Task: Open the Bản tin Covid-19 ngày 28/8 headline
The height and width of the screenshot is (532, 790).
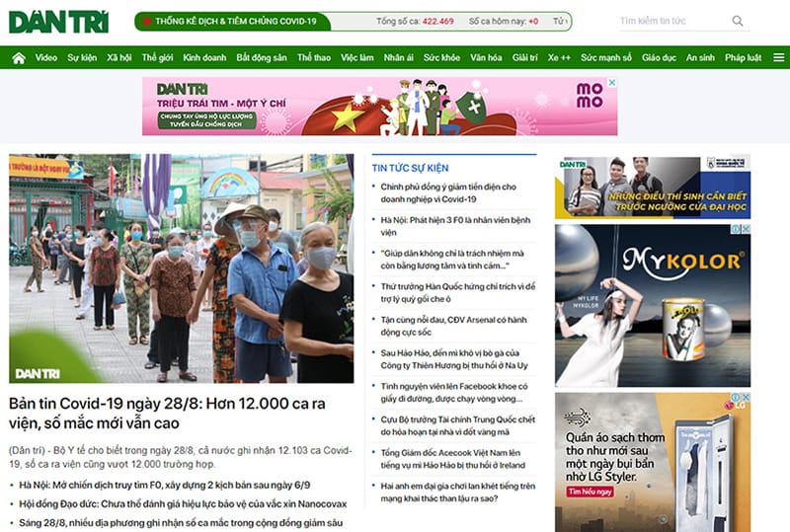Action: click(x=168, y=413)
